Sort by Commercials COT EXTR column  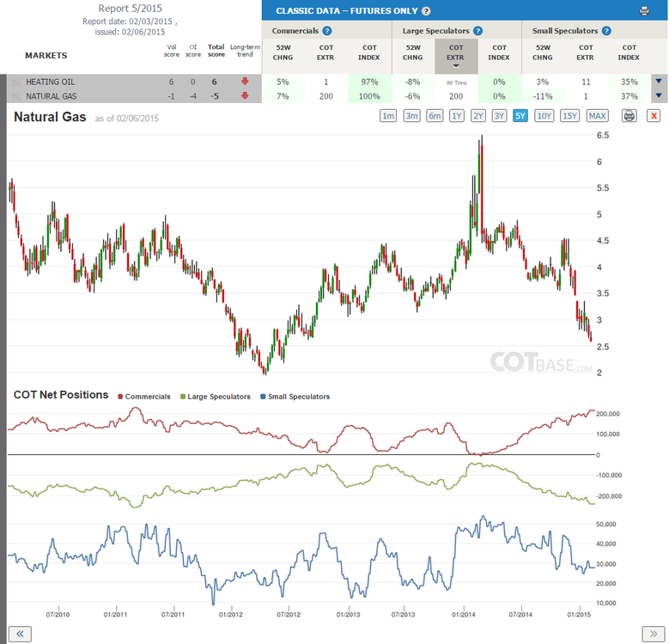tap(326, 52)
